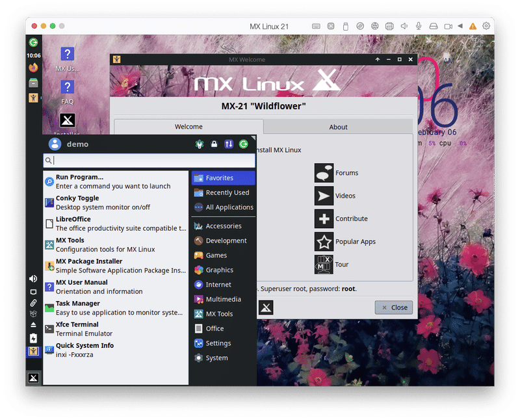The height and width of the screenshot is (420, 520).
Task: Launch Task Manager from favorites
Action: point(116,308)
